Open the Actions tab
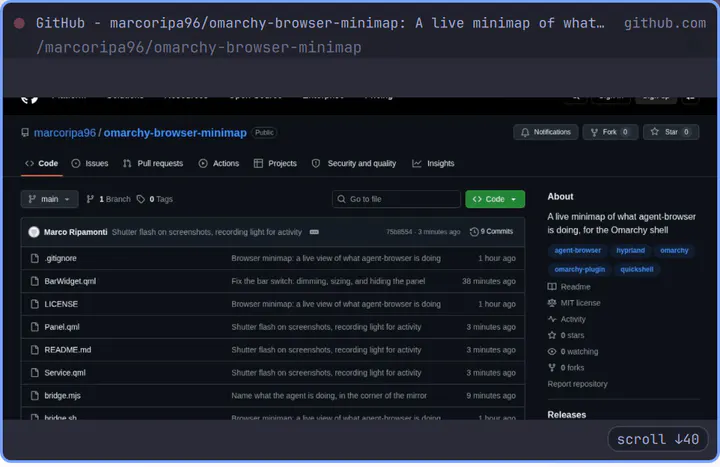Viewport: 720px width, 467px height. (219, 163)
